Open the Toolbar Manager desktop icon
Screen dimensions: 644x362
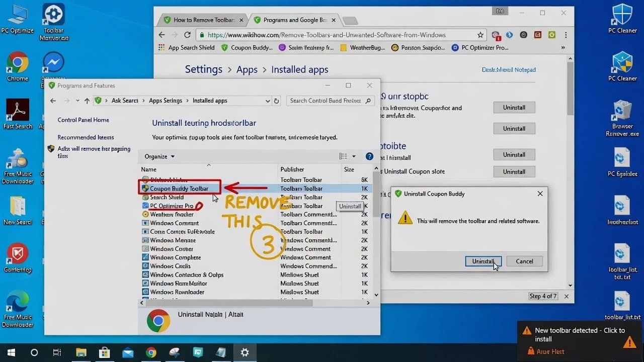coord(53,22)
